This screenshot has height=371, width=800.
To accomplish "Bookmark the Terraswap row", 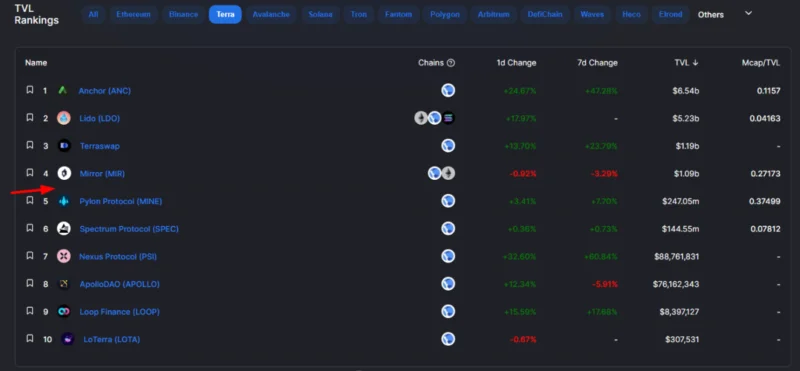I will tap(30, 145).
